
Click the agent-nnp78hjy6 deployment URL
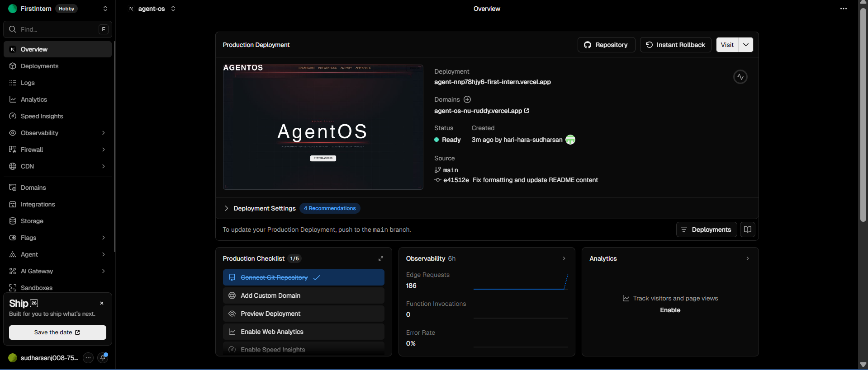pos(493,82)
